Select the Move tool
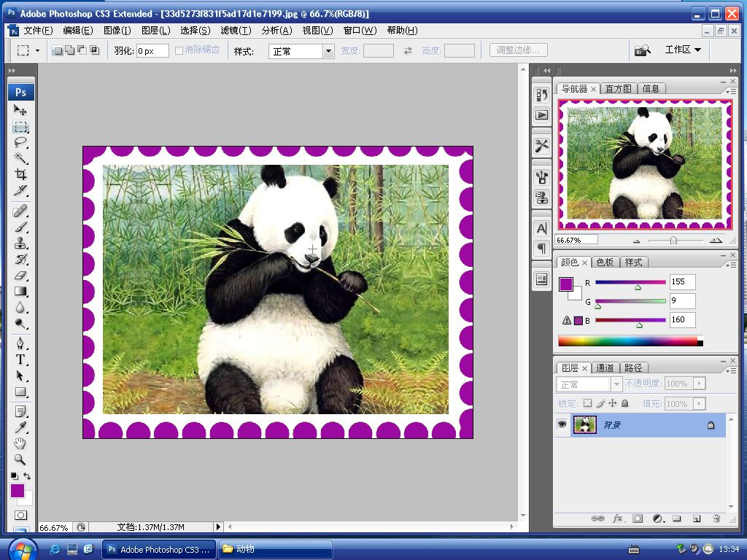The width and height of the screenshot is (747, 560). click(20, 108)
